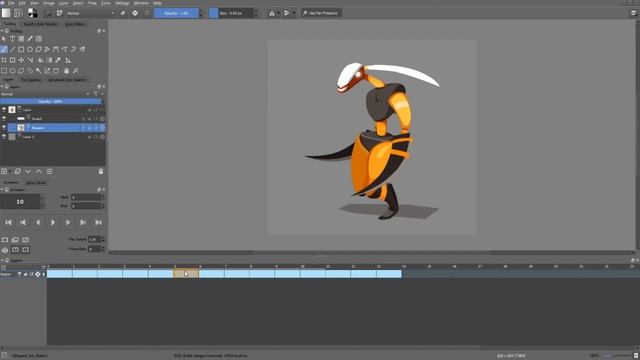Move layer down in layer stack

28,171
